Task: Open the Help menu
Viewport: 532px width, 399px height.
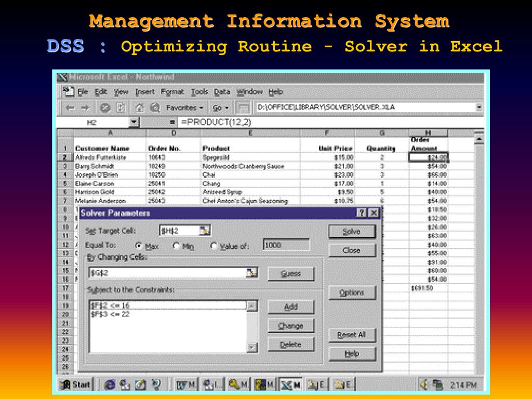Action: click(275, 91)
